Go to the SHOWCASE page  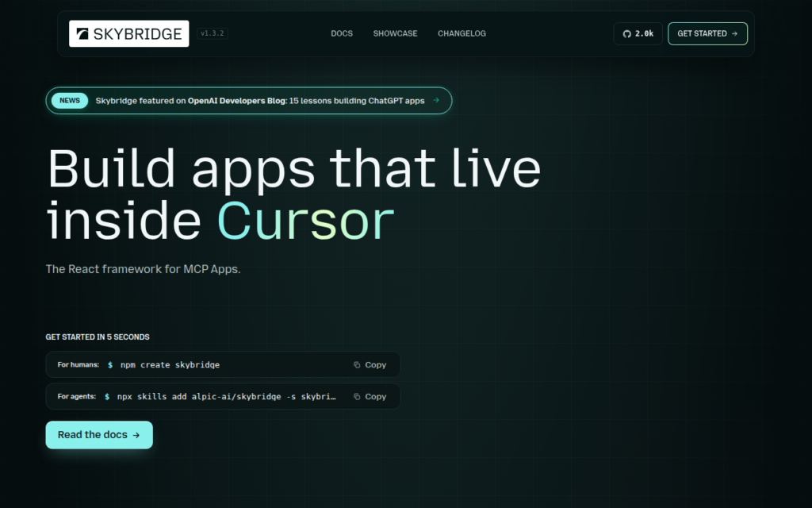tap(395, 33)
